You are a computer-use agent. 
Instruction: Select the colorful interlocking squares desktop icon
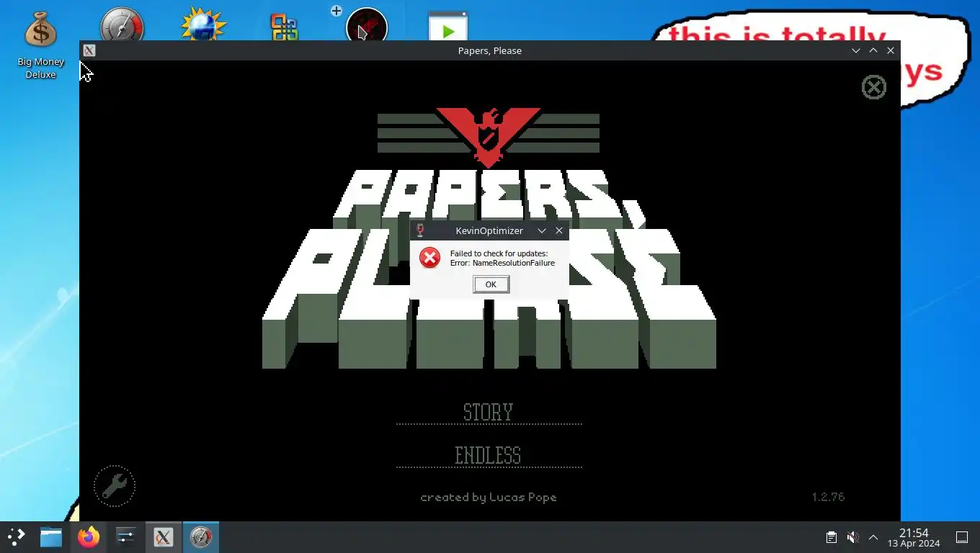click(285, 27)
